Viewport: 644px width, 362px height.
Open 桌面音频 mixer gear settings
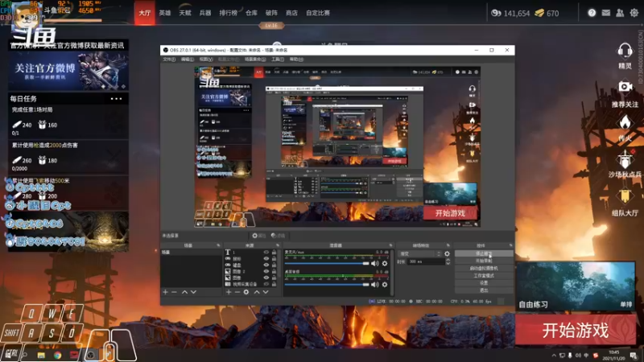click(385, 284)
